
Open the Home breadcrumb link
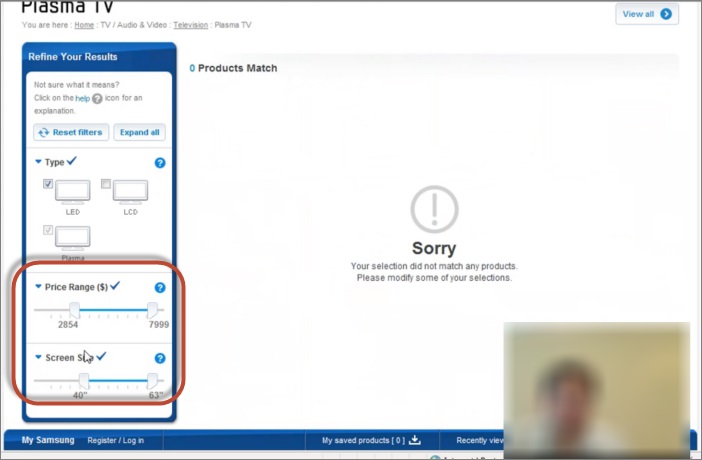pyautogui.click(x=84, y=25)
